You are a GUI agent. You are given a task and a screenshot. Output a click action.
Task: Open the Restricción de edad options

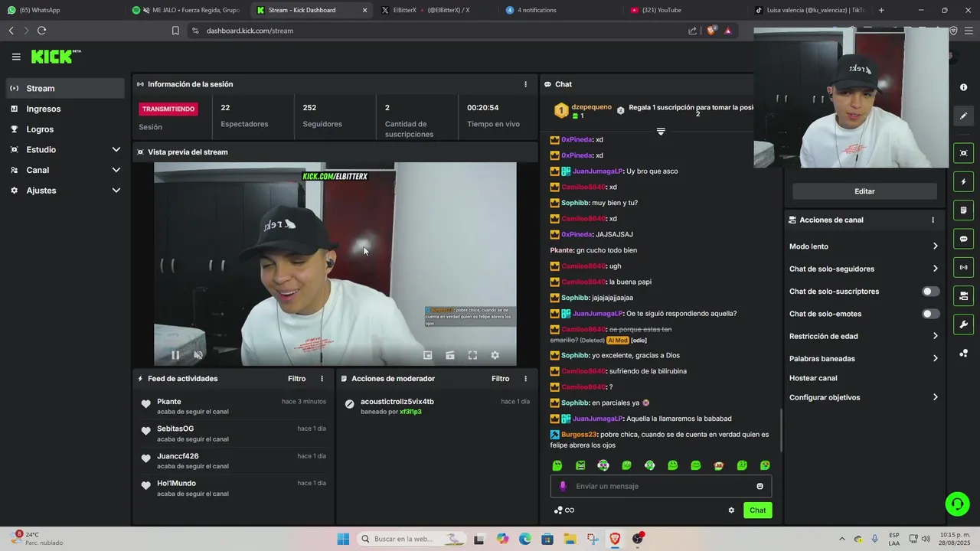[x=864, y=336]
